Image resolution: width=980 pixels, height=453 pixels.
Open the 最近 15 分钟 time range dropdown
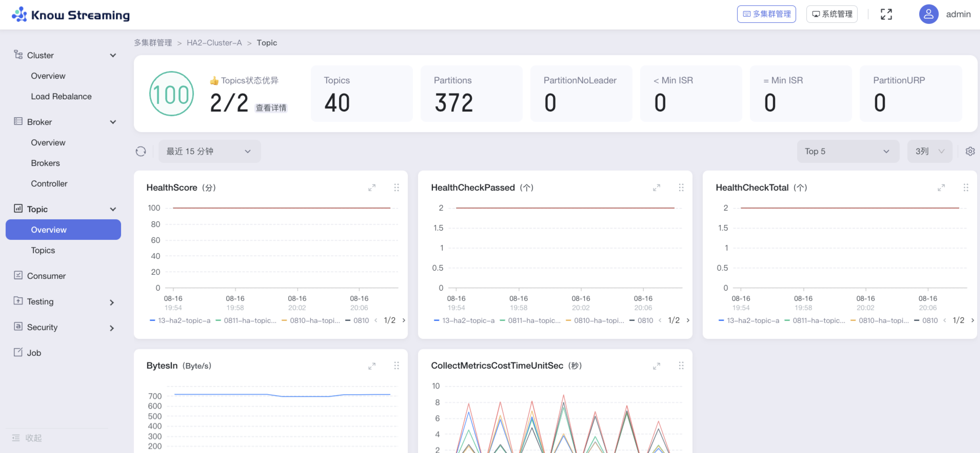(x=209, y=151)
